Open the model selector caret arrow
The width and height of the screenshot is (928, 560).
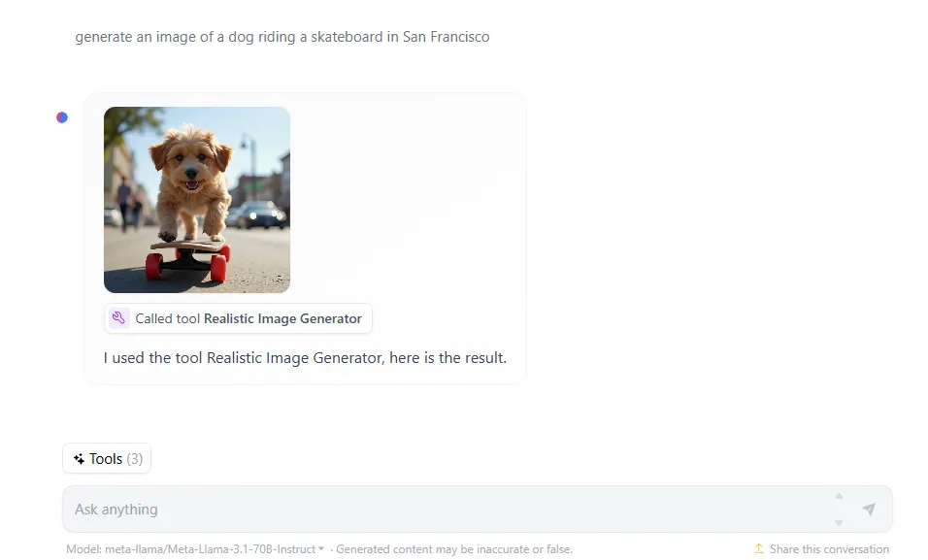(x=321, y=548)
